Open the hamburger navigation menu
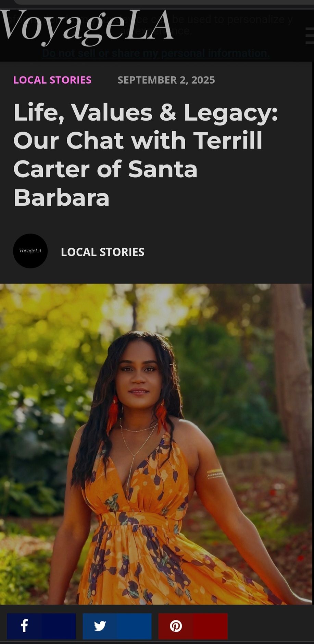This screenshot has width=314, height=644. [x=310, y=36]
